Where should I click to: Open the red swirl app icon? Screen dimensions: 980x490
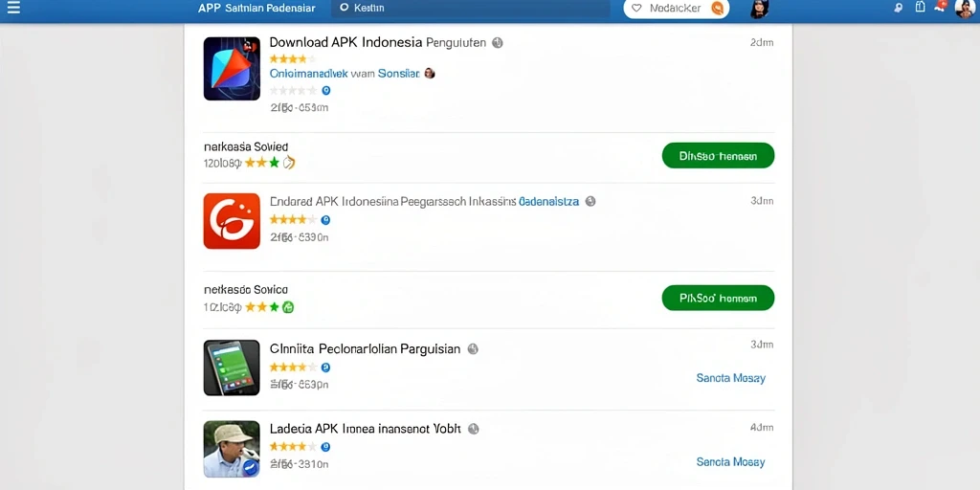point(232,221)
